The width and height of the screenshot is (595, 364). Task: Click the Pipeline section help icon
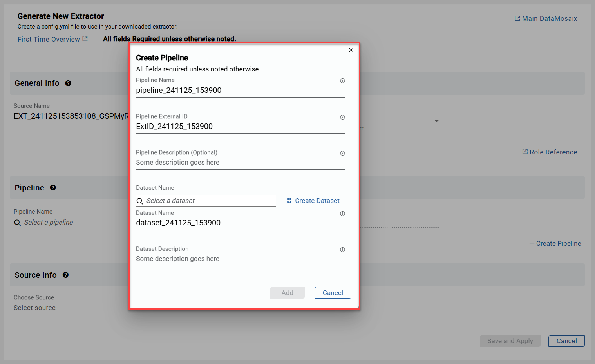[x=53, y=188]
